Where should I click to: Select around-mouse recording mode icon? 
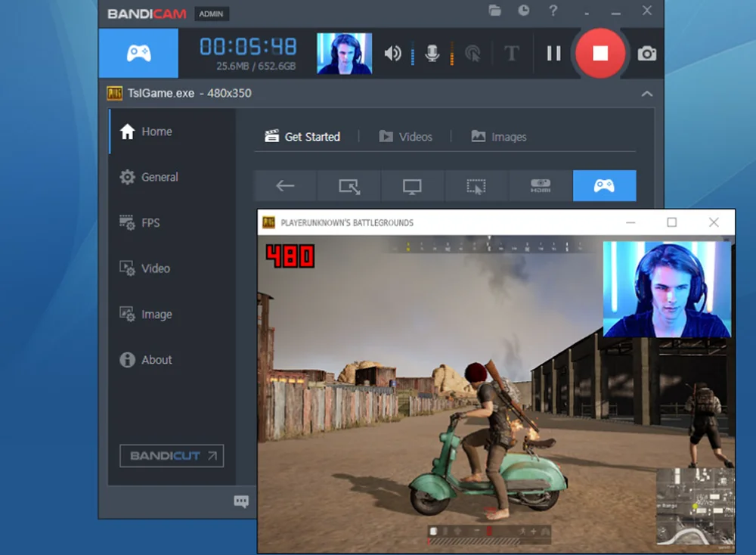click(x=476, y=186)
